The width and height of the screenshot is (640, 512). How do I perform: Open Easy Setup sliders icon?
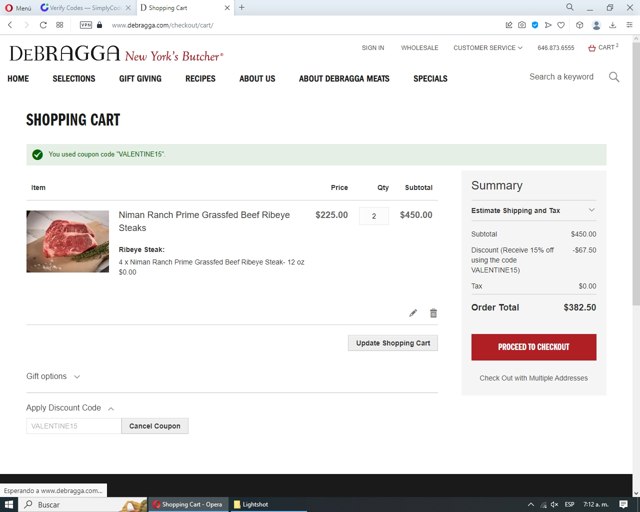[629, 25]
